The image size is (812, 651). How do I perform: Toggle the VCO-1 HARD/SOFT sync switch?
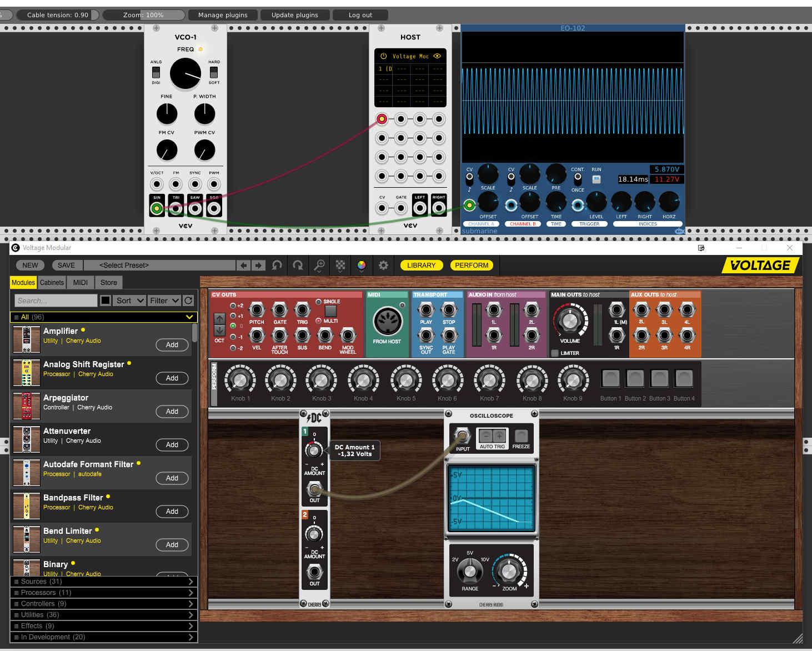click(214, 73)
